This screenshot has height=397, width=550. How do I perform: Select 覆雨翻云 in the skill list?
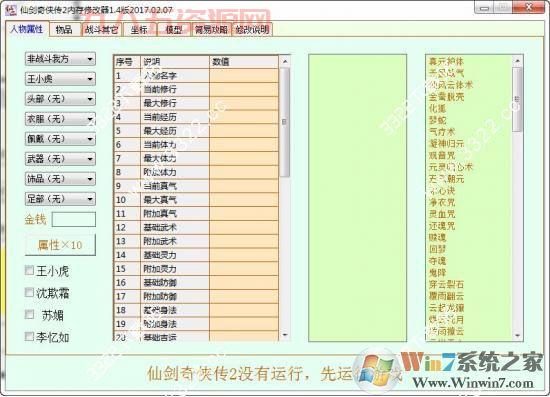pos(446,296)
